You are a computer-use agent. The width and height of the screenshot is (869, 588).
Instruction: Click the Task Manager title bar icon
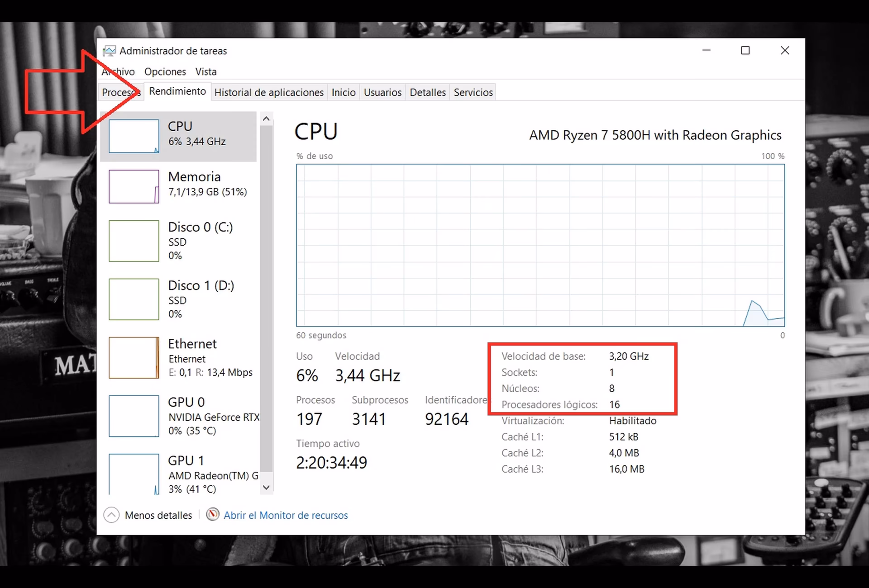point(109,51)
